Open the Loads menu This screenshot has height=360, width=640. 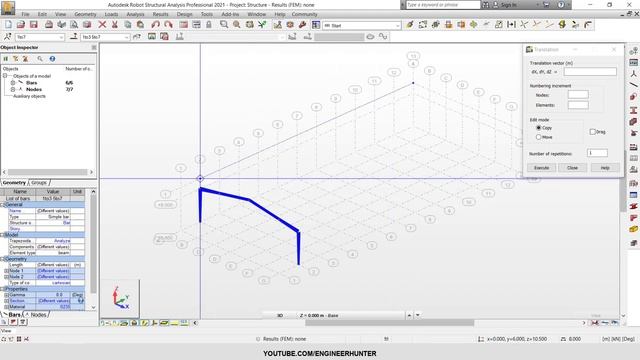tap(111, 14)
